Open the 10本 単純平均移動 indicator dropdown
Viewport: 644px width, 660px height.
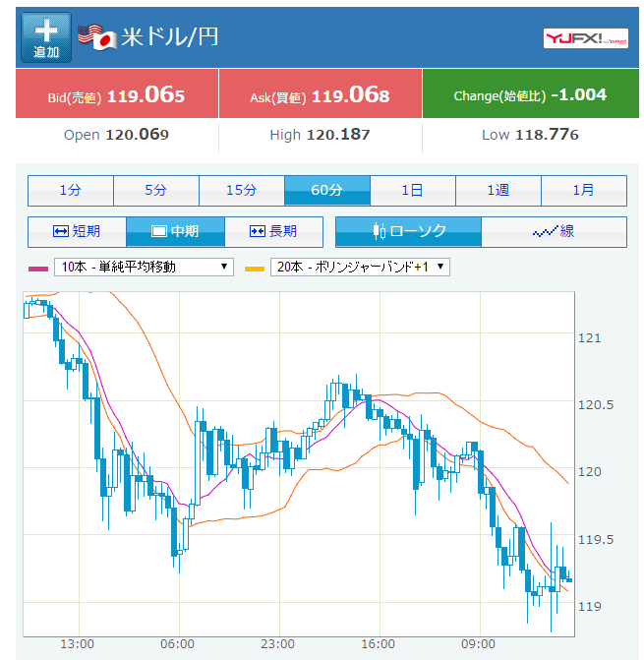pos(145,267)
